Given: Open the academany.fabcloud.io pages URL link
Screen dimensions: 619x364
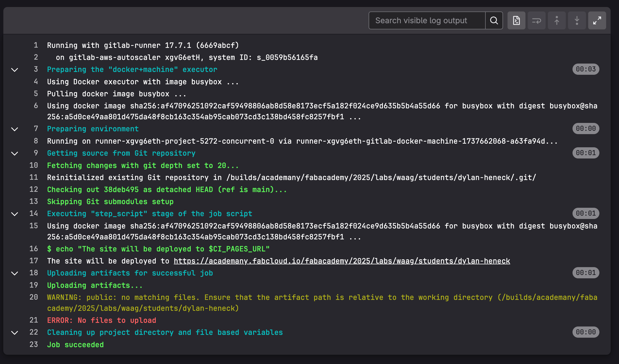Looking at the screenshot, I should pyautogui.click(x=342, y=261).
